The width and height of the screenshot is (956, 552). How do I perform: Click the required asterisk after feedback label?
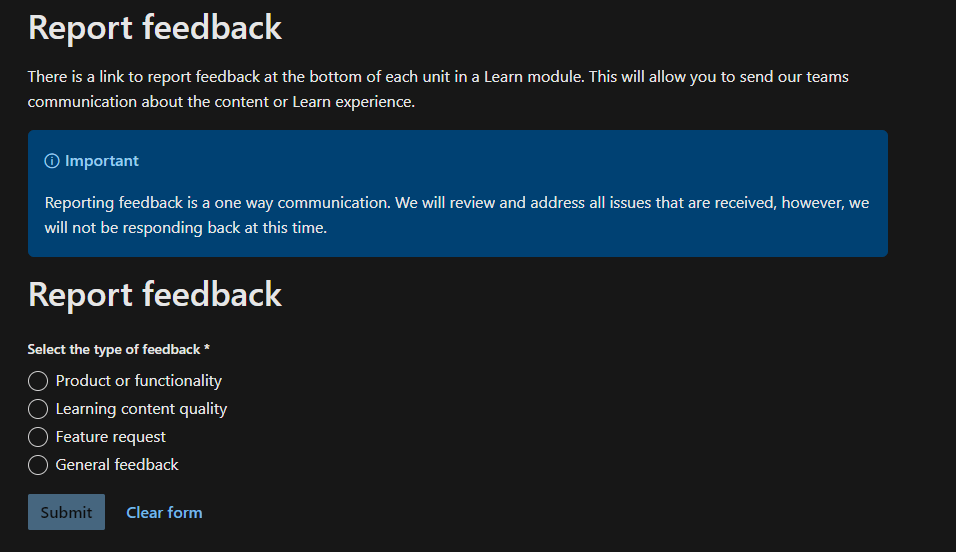(207, 348)
